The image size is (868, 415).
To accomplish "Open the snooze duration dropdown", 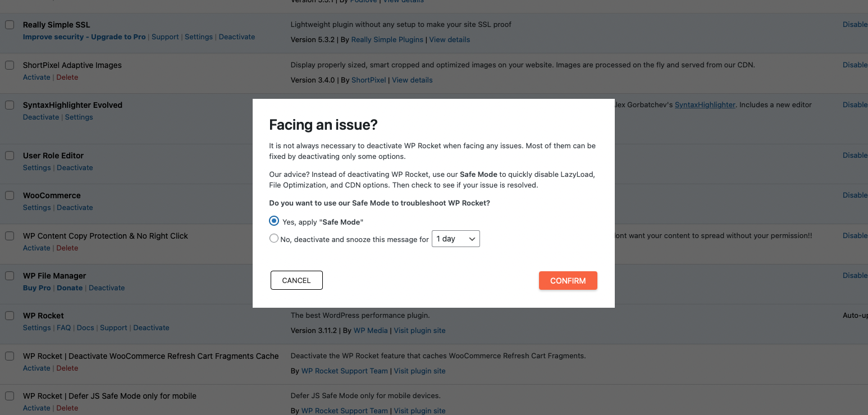I will pos(455,239).
